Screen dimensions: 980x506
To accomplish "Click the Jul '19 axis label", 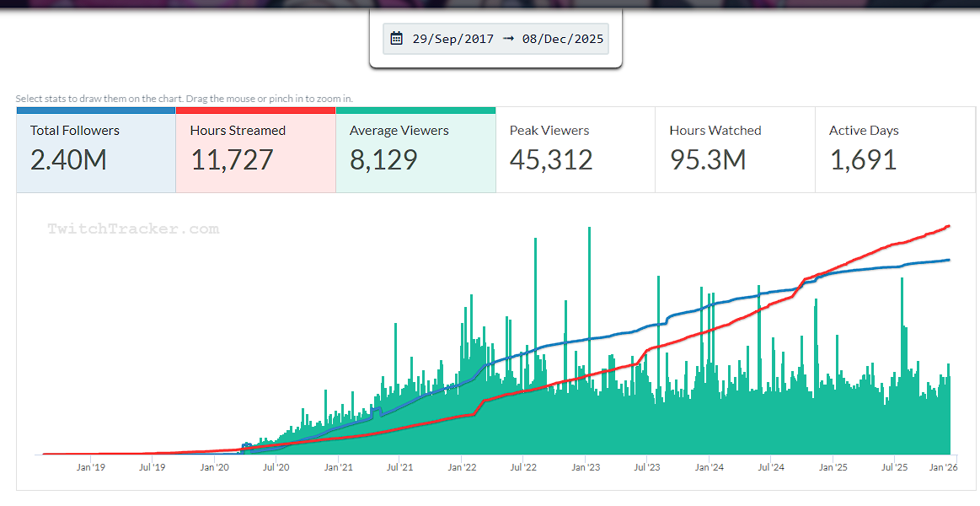I will tap(152, 467).
